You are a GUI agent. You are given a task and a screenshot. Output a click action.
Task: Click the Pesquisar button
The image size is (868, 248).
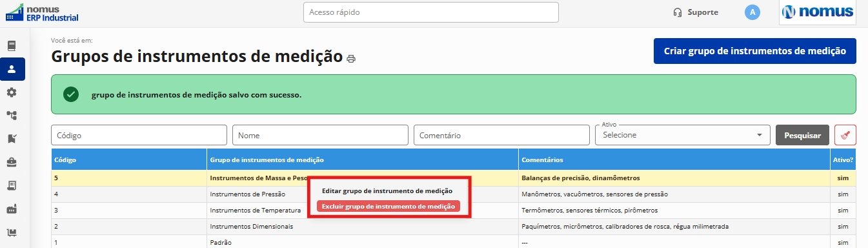802,135
